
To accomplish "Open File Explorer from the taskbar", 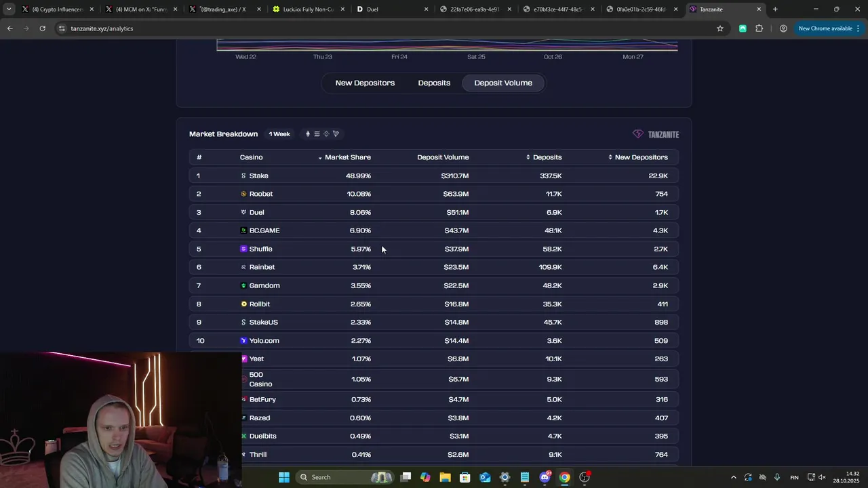I will 445,477.
